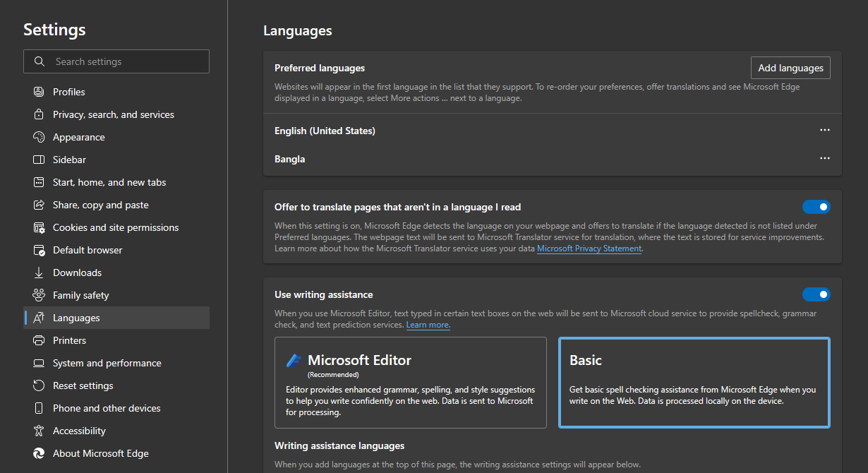This screenshot has height=473, width=868.
Task: Click the magnifier icon in search box
Action: (x=40, y=61)
